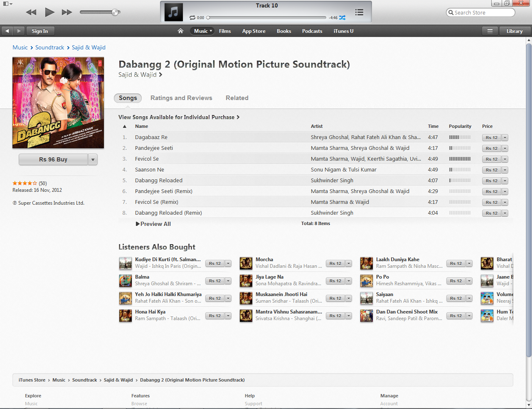Click the Balma album thumbnail
Screen dimensions: 532x409
126,281
